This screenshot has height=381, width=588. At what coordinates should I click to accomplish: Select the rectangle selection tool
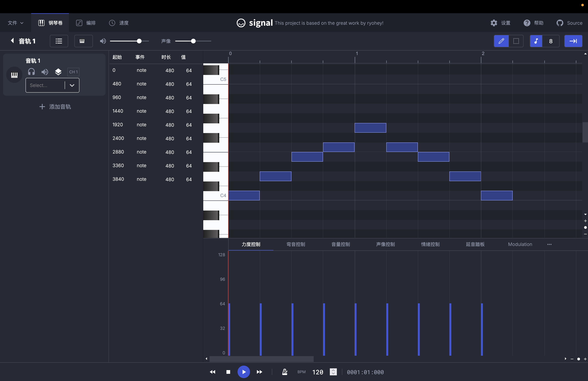point(516,41)
